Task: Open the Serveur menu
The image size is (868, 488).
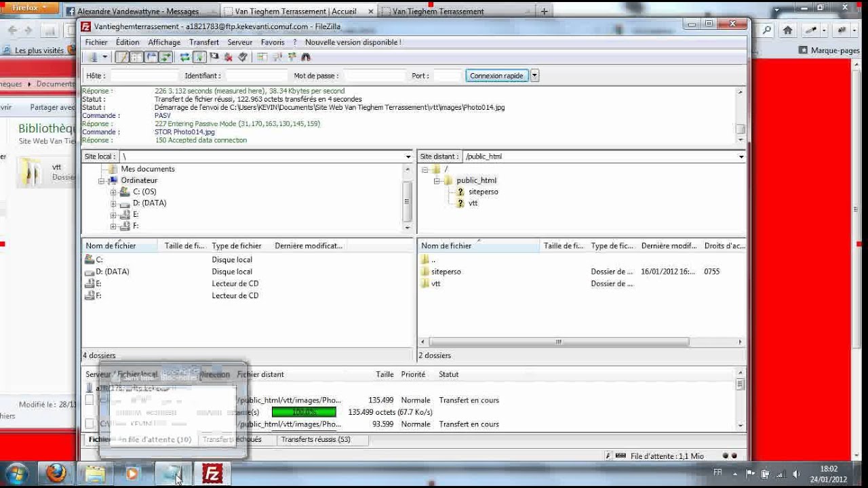Action: click(x=240, y=42)
